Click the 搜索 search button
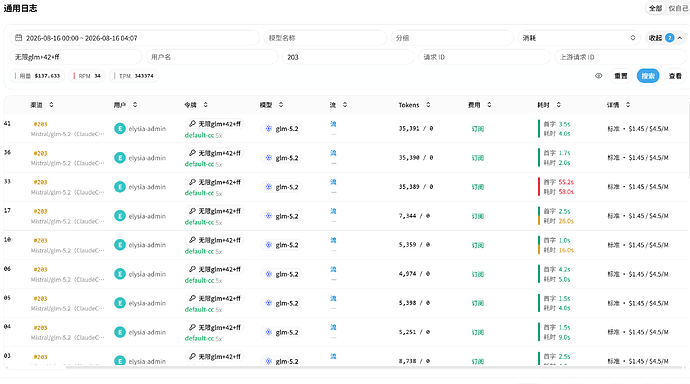 pyautogui.click(x=648, y=76)
